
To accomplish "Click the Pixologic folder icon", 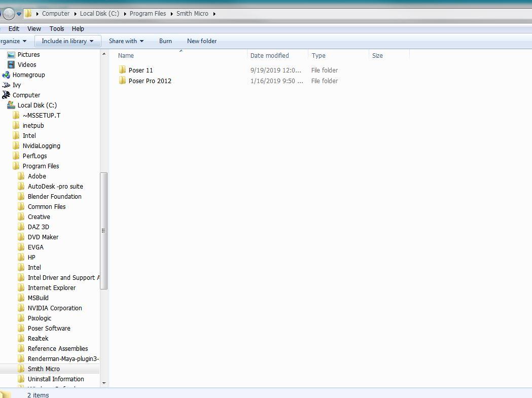I will click(21, 318).
